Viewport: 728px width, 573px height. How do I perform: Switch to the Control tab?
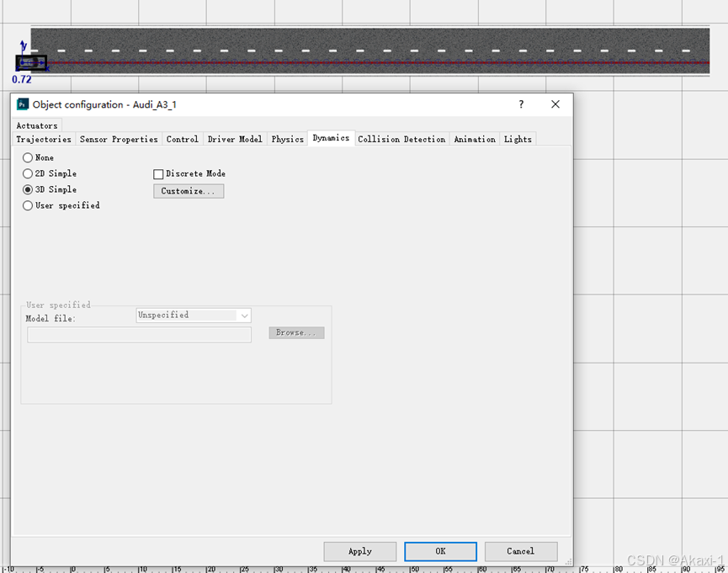click(183, 139)
